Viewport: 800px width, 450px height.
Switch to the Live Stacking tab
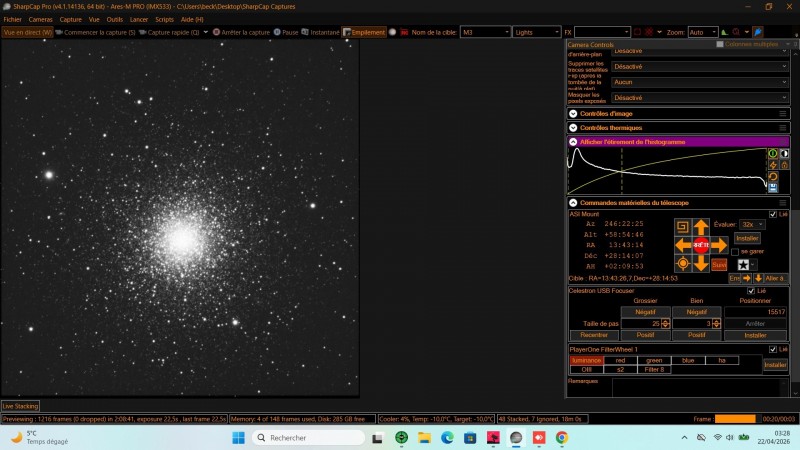pyautogui.click(x=20, y=406)
